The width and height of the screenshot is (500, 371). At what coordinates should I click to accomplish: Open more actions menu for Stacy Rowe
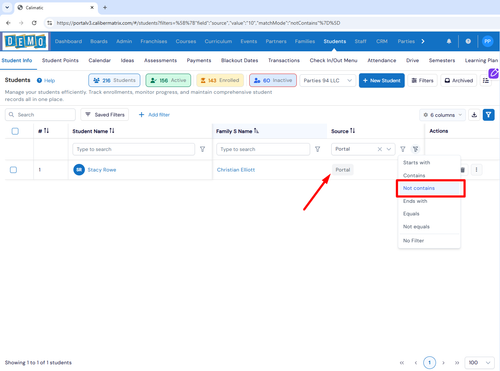476,170
